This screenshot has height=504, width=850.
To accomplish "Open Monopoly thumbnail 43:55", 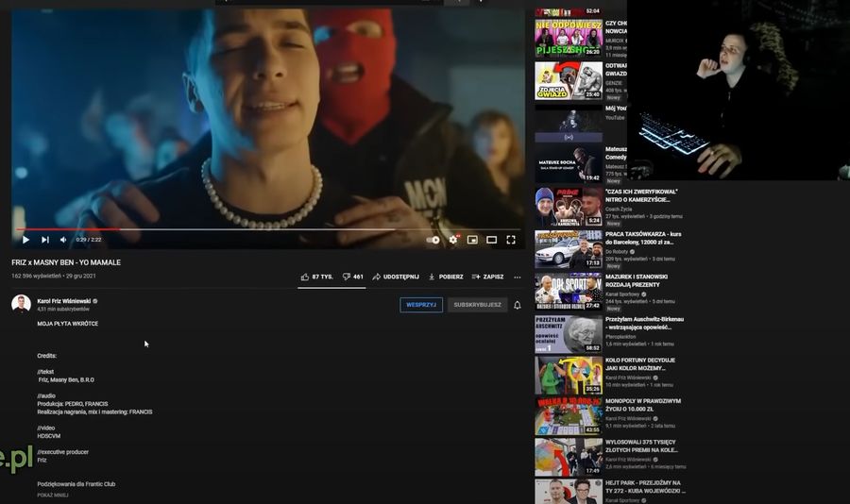I will 569,416.
